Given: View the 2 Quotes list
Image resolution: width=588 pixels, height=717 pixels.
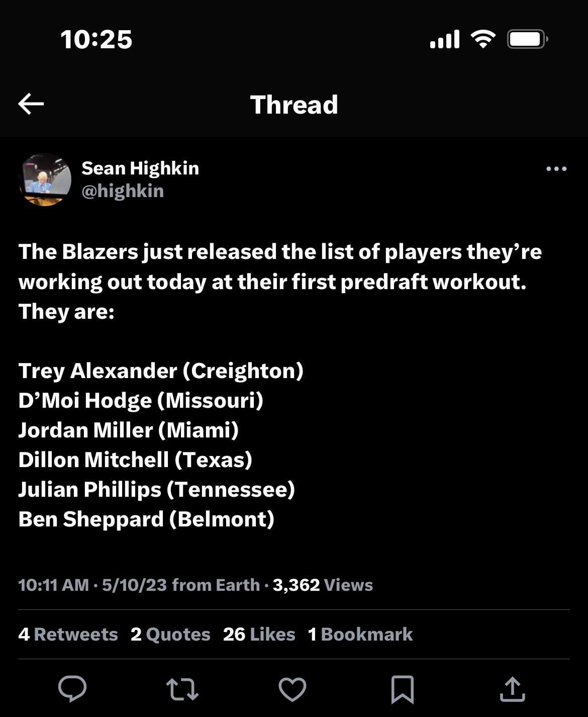Looking at the screenshot, I should click(170, 634).
